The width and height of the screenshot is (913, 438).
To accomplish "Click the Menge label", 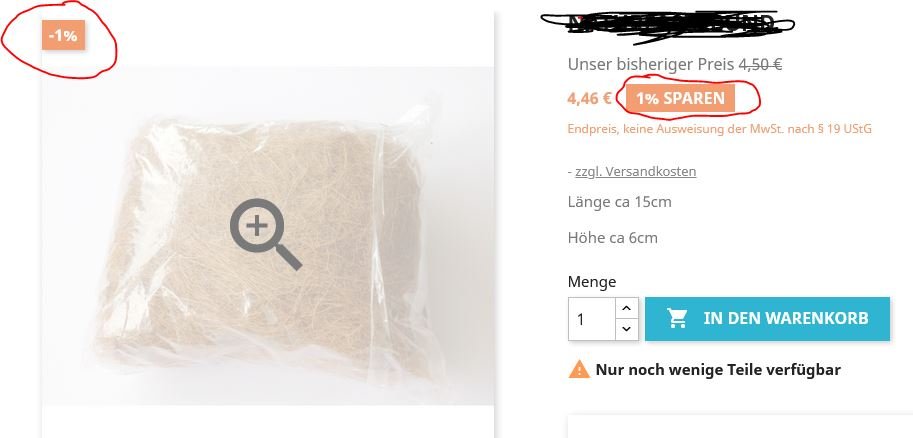I will point(592,282).
